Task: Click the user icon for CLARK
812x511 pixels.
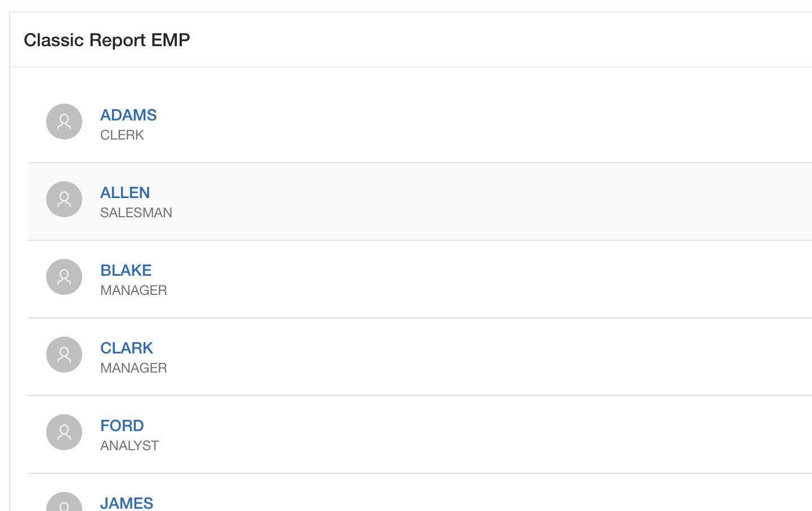Action: (64, 355)
